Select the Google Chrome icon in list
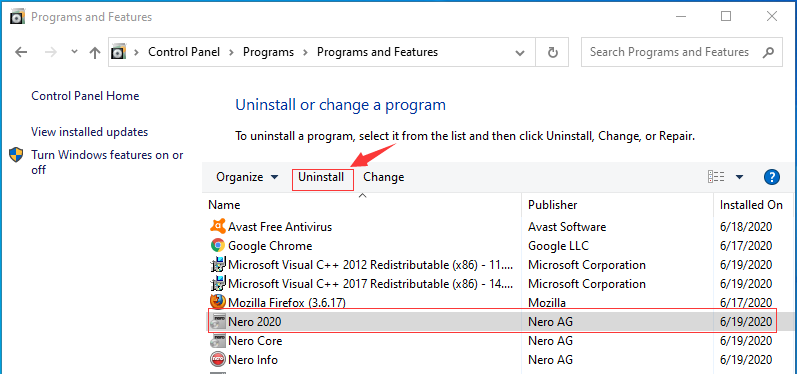The image size is (797, 374). coord(218,245)
